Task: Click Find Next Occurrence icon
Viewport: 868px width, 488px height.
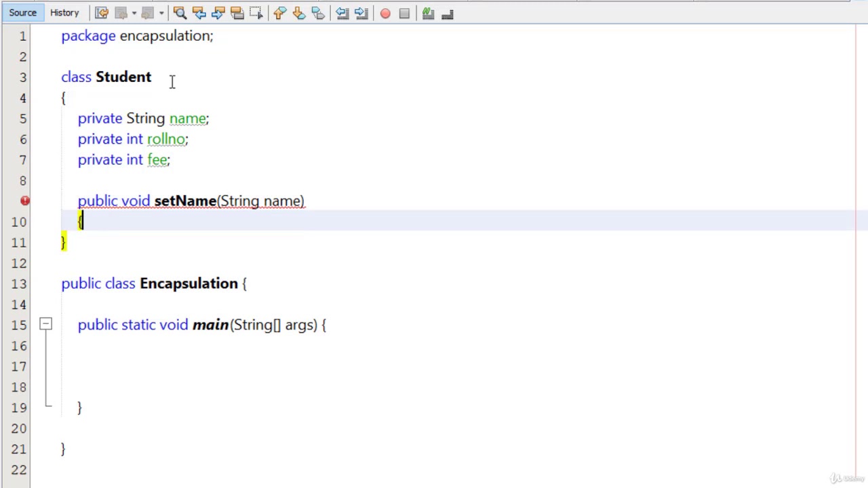Action: (218, 13)
